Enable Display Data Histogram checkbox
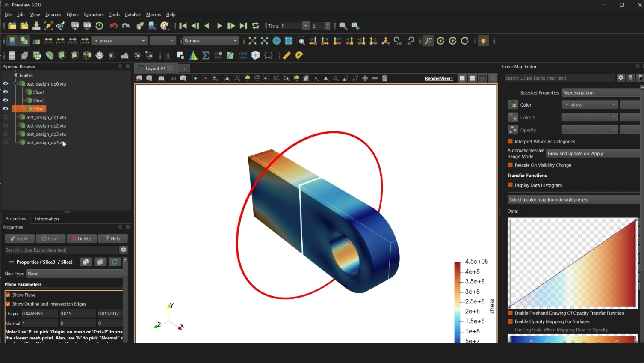 [510, 185]
